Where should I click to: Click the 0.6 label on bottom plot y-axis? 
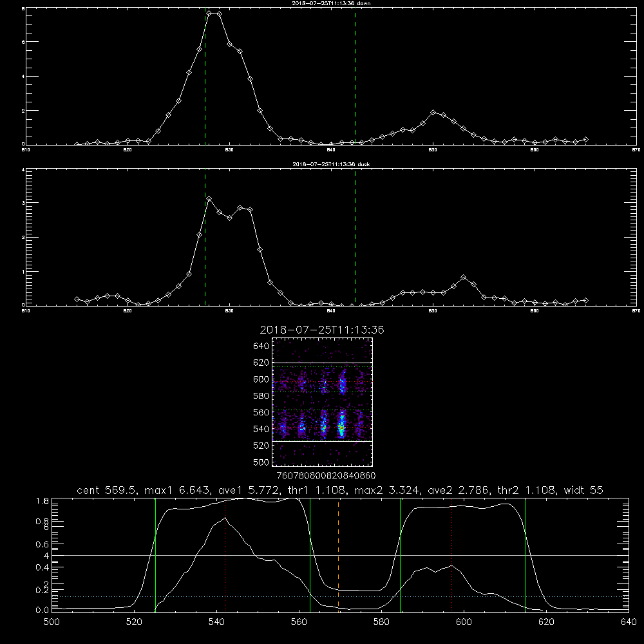coord(43,545)
